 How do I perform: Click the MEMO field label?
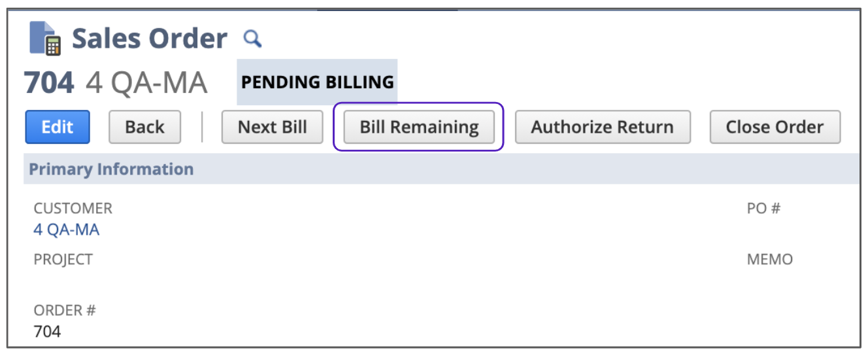coord(769,260)
